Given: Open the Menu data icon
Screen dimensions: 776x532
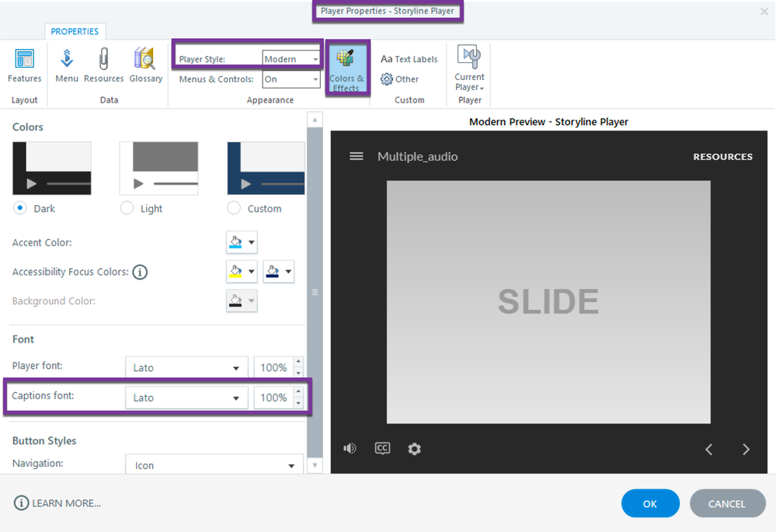Looking at the screenshot, I should [x=67, y=64].
